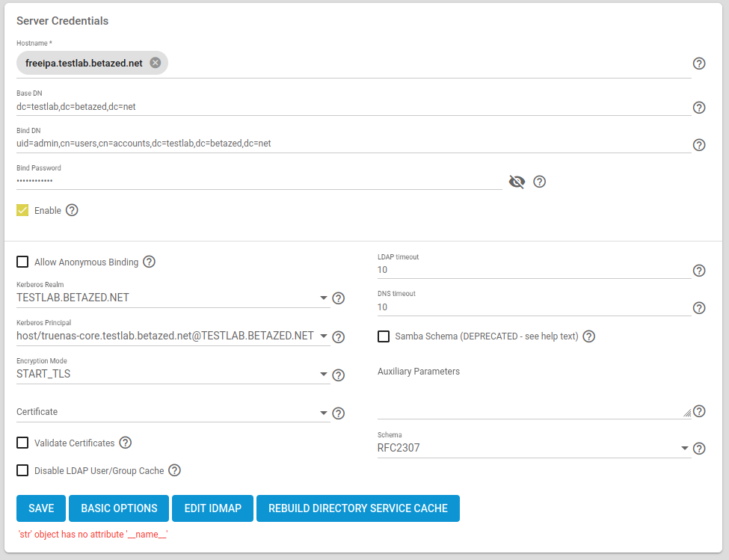Open help for Kerberos Principal
Image resolution: width=729 pixels, height=560 pixels.
click(x=339, y=337)
